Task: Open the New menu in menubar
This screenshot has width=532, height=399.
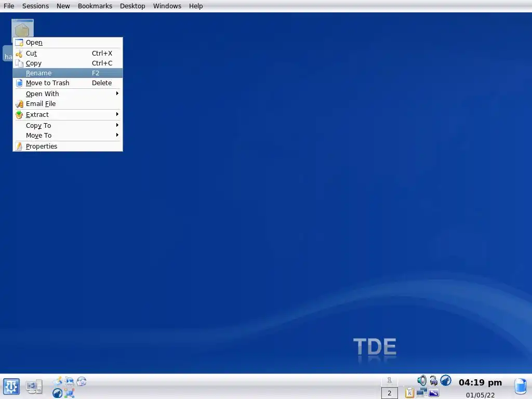Action: tap(63, 6)
